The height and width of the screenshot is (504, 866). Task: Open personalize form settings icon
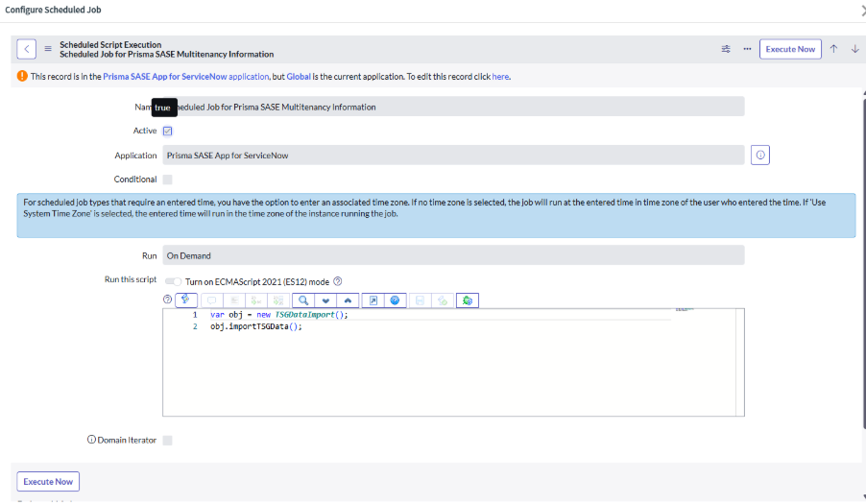pos(726,49)
